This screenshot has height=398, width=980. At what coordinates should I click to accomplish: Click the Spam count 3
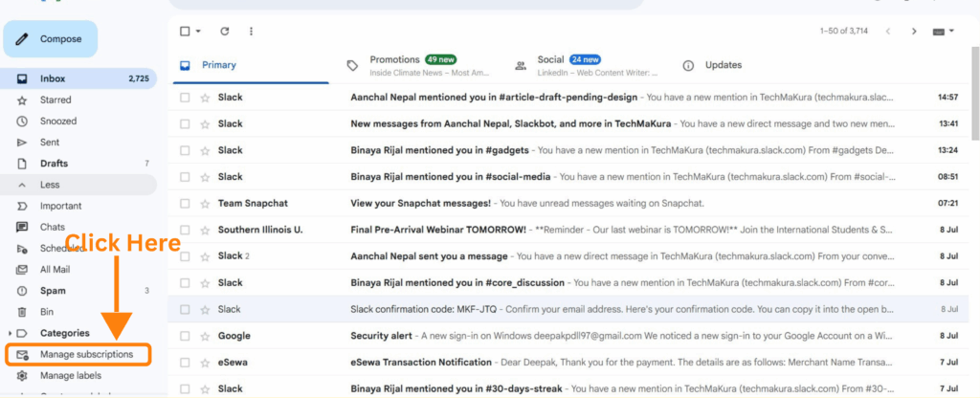pyautogui.click(x=146, y=291)
